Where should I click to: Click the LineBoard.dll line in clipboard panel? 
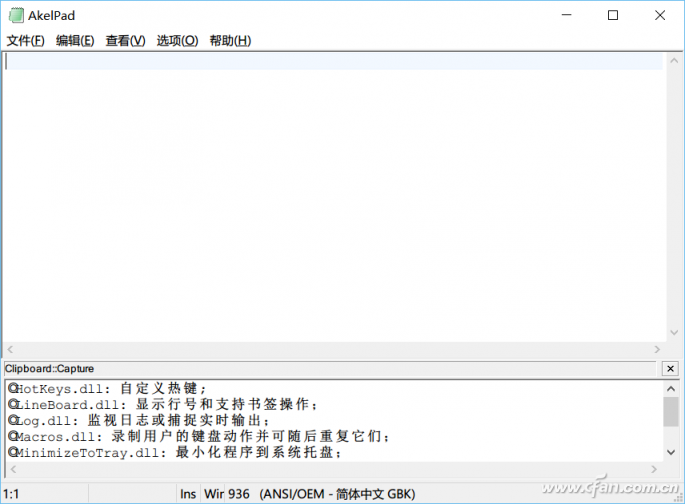tap(163, 404)
